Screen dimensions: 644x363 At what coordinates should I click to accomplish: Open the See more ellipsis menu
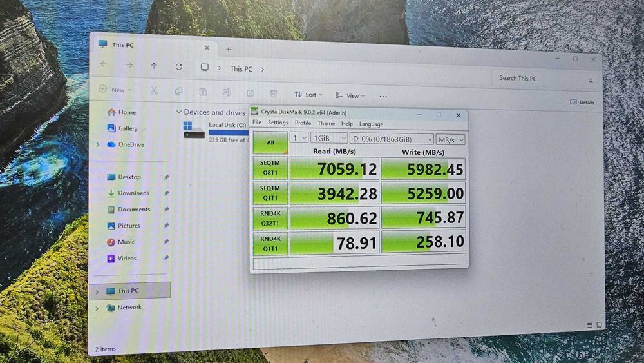tap(383, 97)
